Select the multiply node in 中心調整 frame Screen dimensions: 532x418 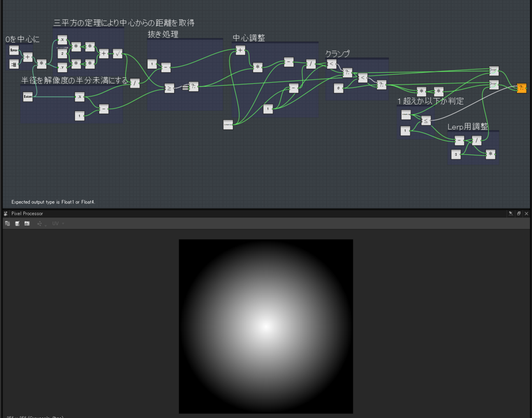click(258, 67)
